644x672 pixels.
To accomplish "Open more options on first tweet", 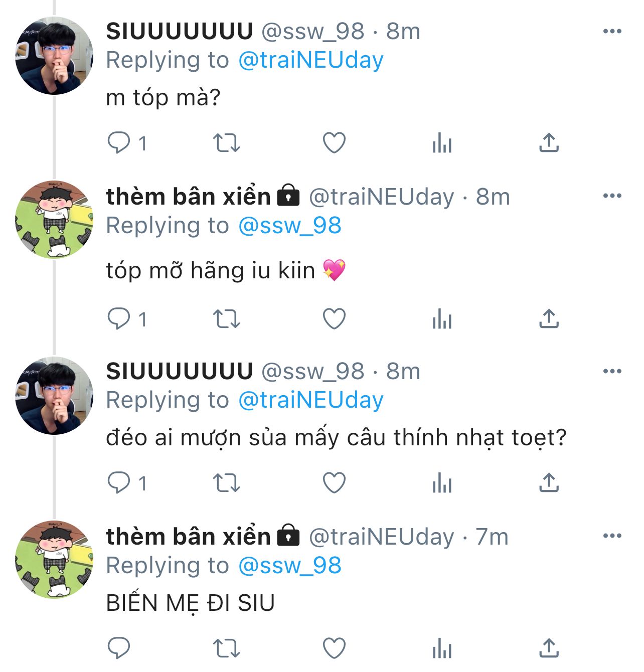I will click(x=612, y=31).
